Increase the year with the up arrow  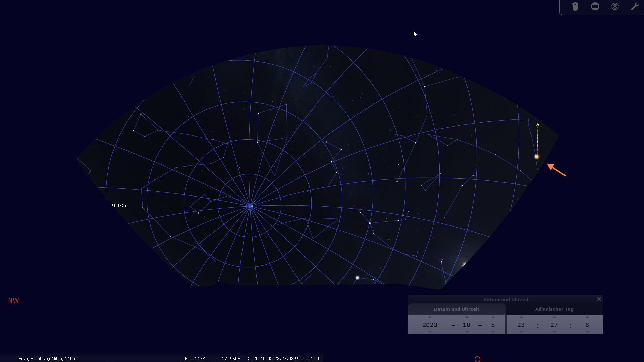tap(430, 317)
